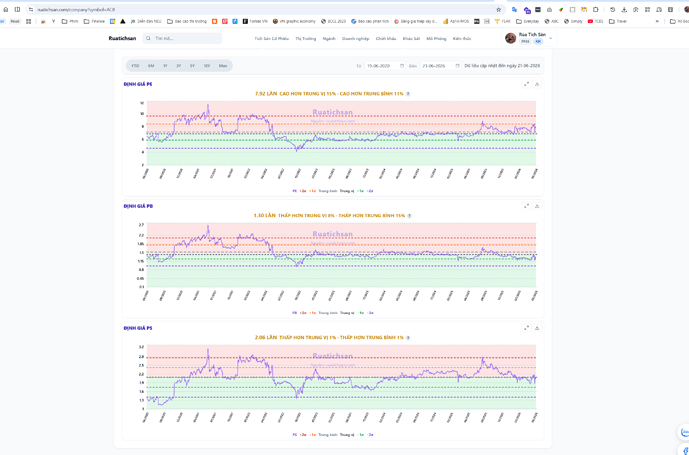The width and height of the screenshot is (689, 455).
Task: Open Thị Trường menu item
Action: click(306, 39)
